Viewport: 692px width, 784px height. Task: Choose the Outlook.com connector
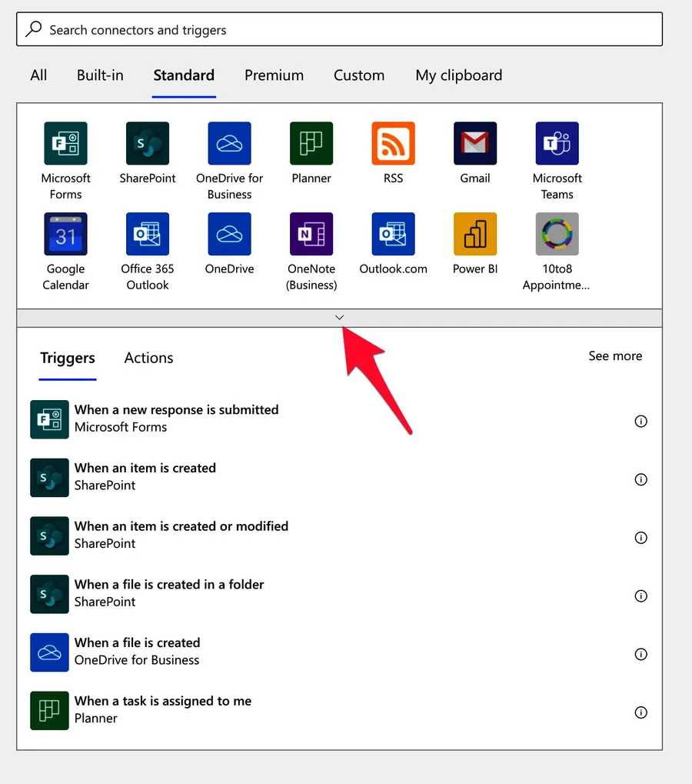393,234
